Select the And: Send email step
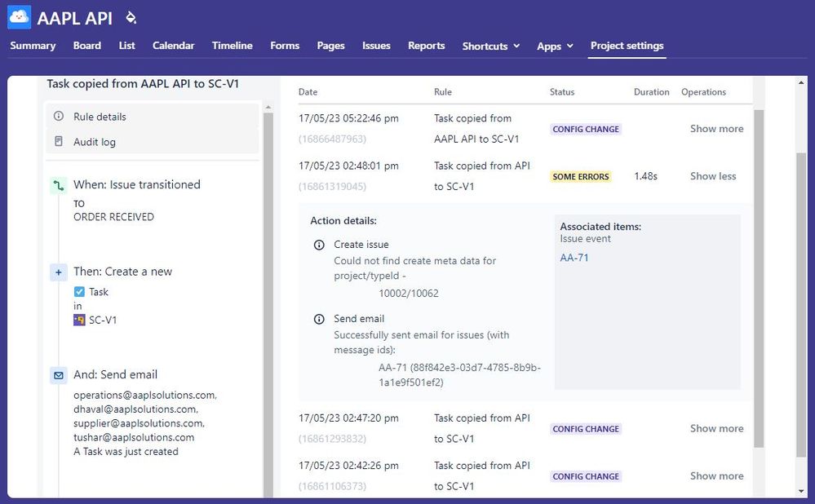Image resolution: width=815 pixels, height=504 pixels. tap(115, 374)
